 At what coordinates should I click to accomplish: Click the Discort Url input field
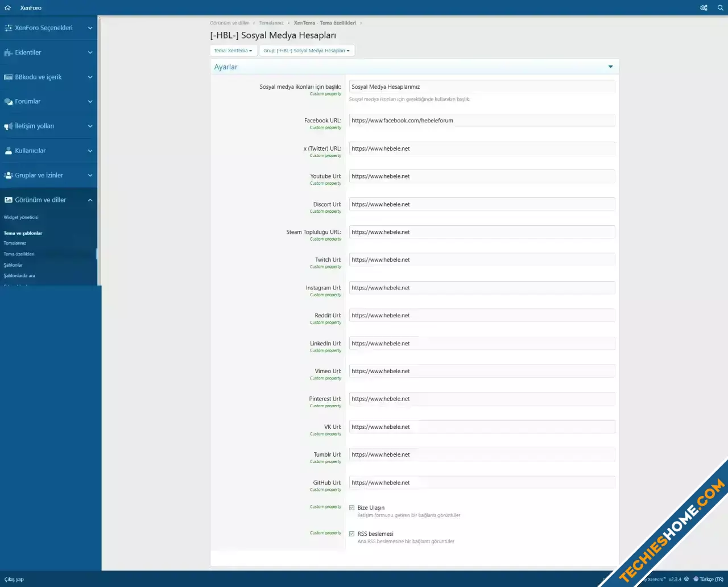pos(482,204)
